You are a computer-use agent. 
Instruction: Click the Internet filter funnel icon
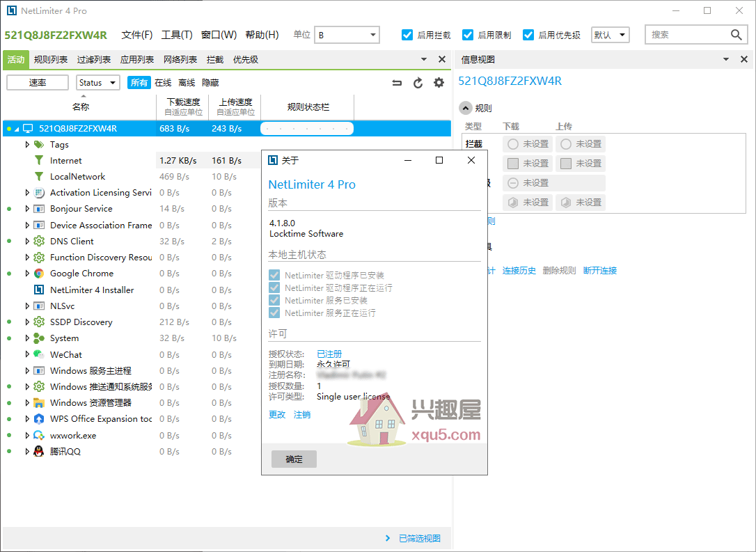click(39, 161)
